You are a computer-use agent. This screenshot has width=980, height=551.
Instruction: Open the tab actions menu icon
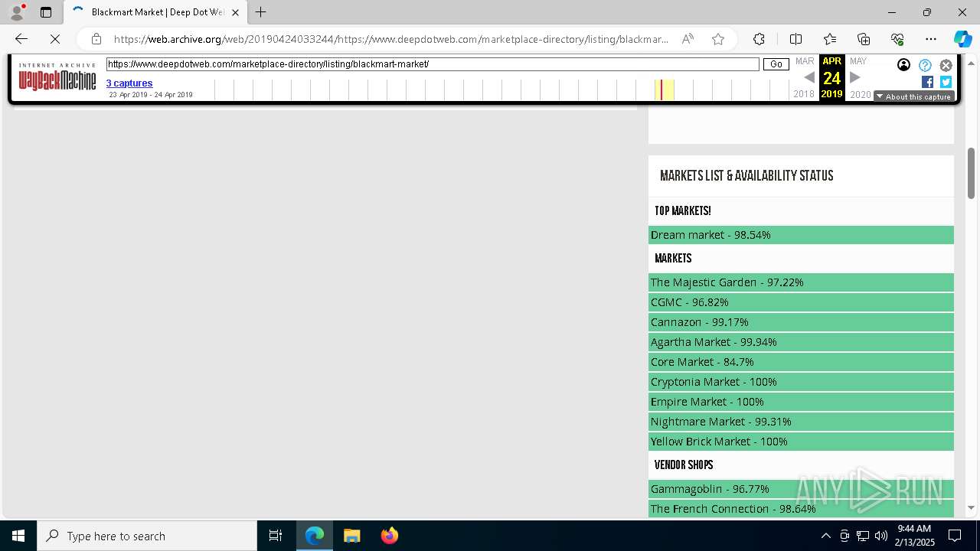(x=46, y=12)
